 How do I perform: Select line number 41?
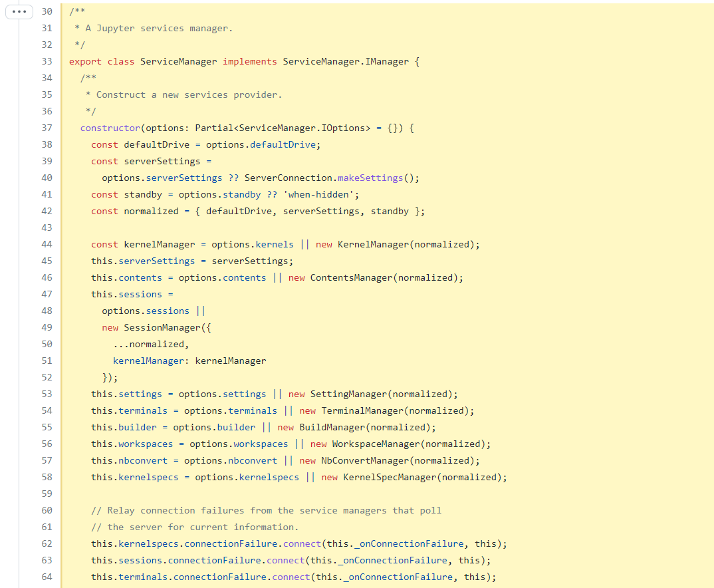[x=47, y=194]
